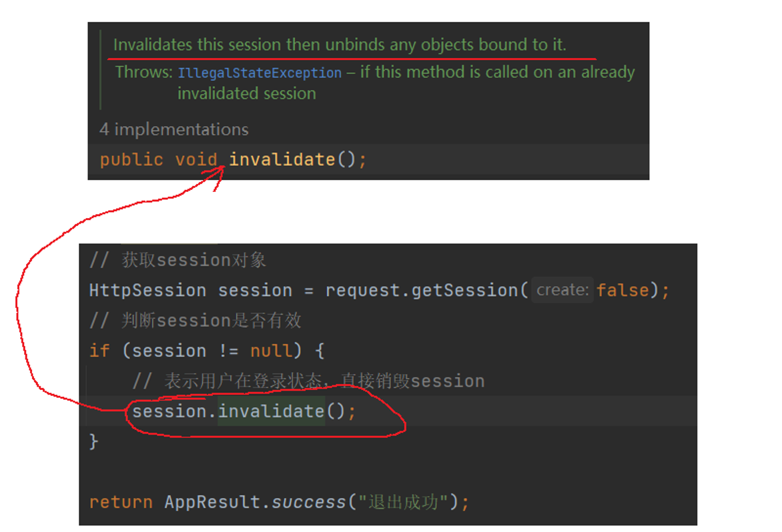Click the 'if' keyword of the session check

pos(99,351)
